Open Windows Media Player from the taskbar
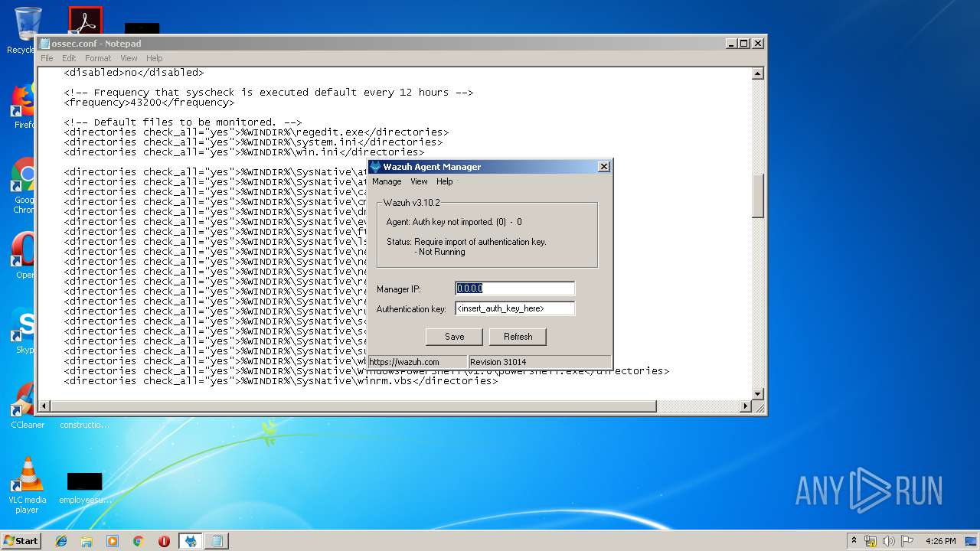Screen dimensions: 980x551 pos(113,541)
